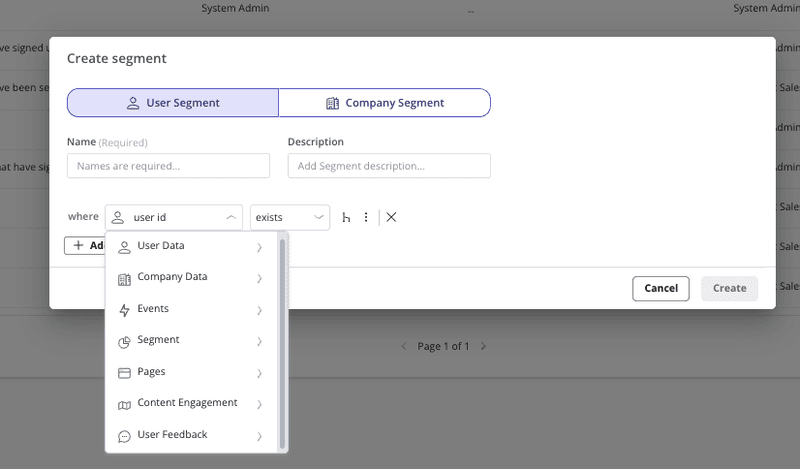
Task: Remove the condition with the X icon
Action: (x=391, y=217)
